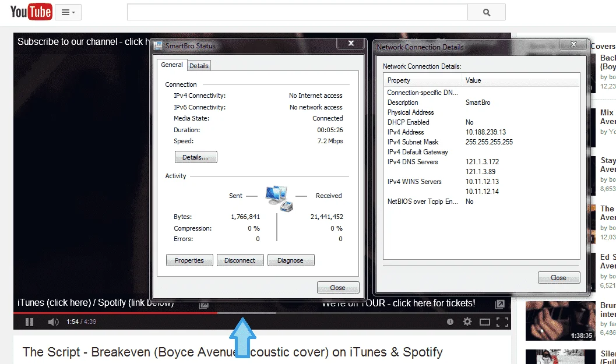Open the tour tickets annotation link icon
Viewport: 616px width, 364px height.
[x=499, y=303]
